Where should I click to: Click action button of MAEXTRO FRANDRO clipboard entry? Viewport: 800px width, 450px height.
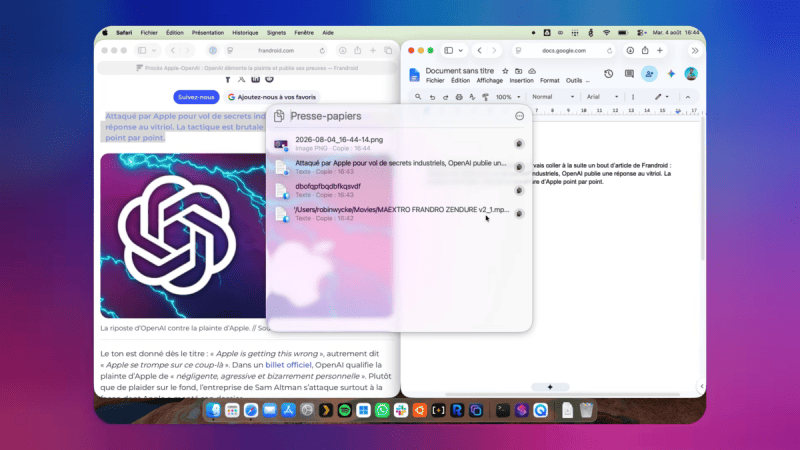(519, 214)
